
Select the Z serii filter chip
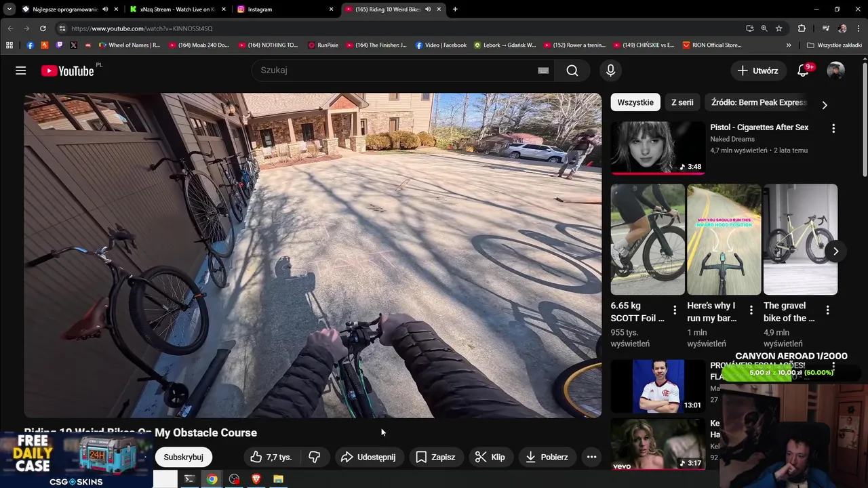682,102
